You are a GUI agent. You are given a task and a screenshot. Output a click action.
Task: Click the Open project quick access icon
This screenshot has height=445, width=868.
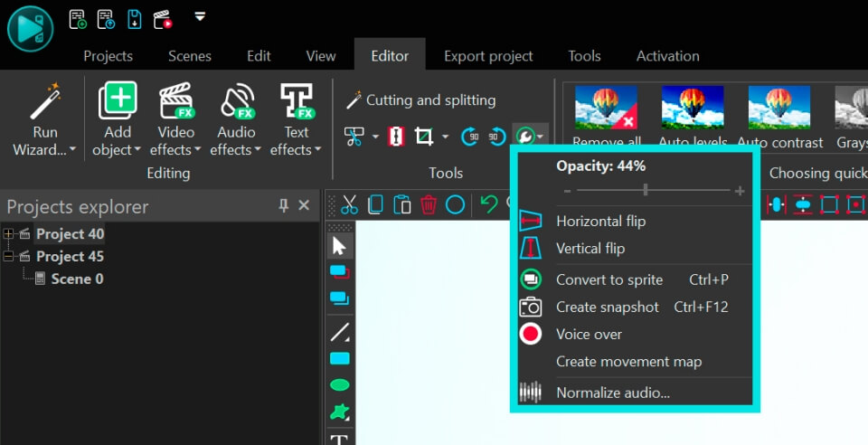tap(107, 19)
